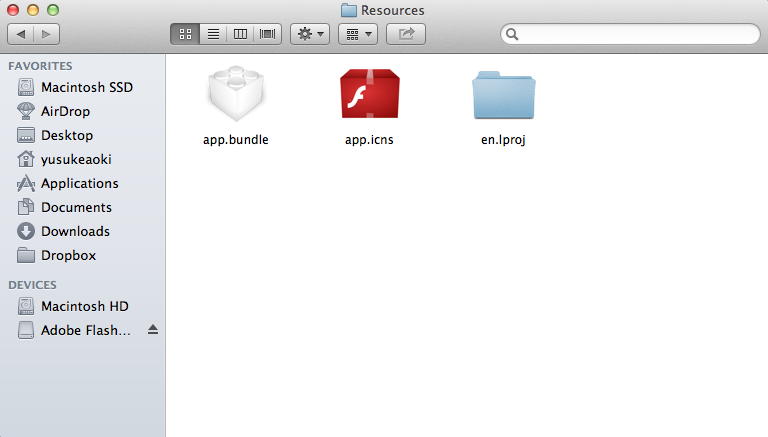Click the Documents pages icon

click(x=26, y=207)
